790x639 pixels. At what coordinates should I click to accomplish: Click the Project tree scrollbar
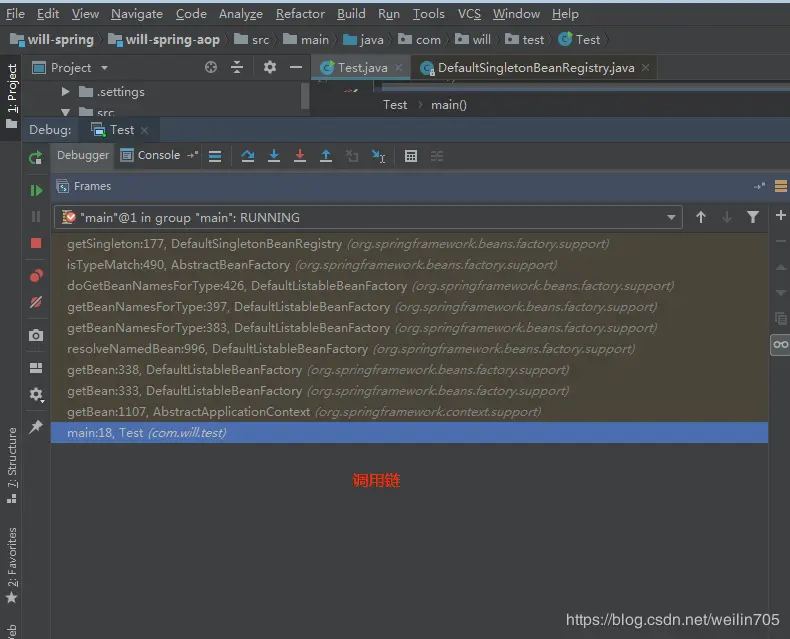(304, 96)
